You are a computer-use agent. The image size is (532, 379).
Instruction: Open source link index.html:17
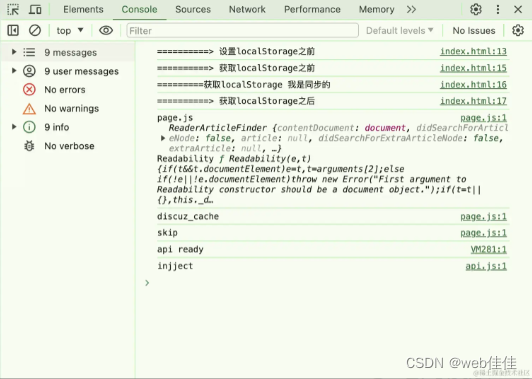pos(473,101)
